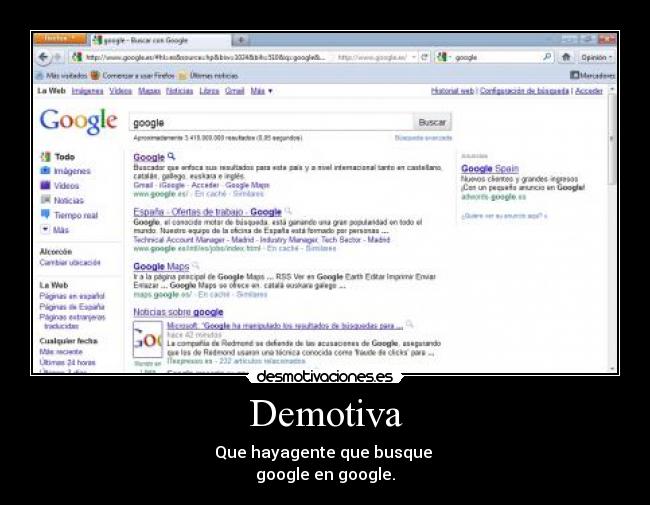Click the page vertical scrollbar thumb
The height and width of the screenshot is (505, 650).
point(612,139)
